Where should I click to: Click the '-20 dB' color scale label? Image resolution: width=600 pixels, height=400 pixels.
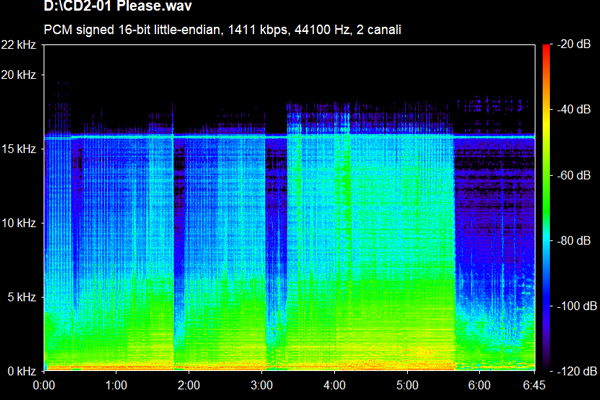tap(574, 44)
